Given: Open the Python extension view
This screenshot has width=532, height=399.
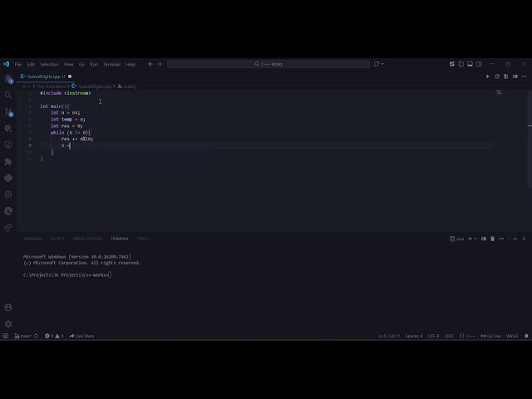Looking at the screenshot, I should pyautogui.click(x=8, y=178).
